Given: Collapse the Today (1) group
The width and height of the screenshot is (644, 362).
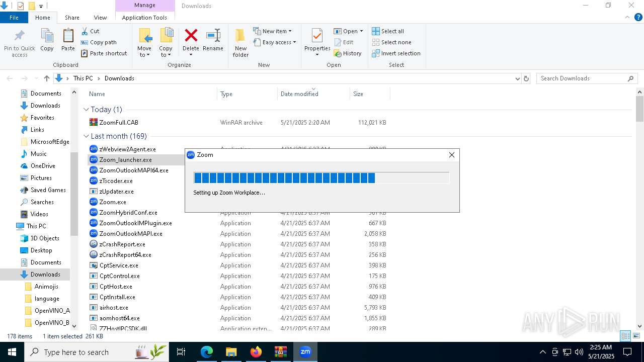Looking at the screenshot, I should click(87, 110).
